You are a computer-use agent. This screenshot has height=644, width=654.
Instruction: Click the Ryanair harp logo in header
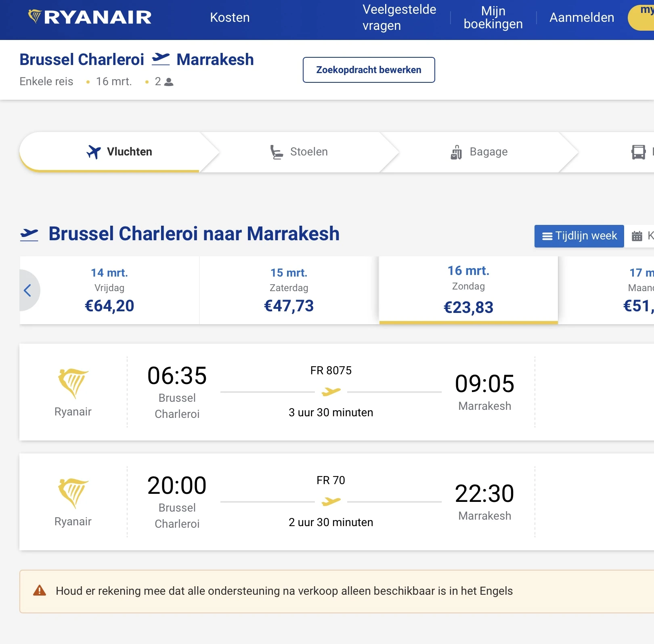point(35,17)
